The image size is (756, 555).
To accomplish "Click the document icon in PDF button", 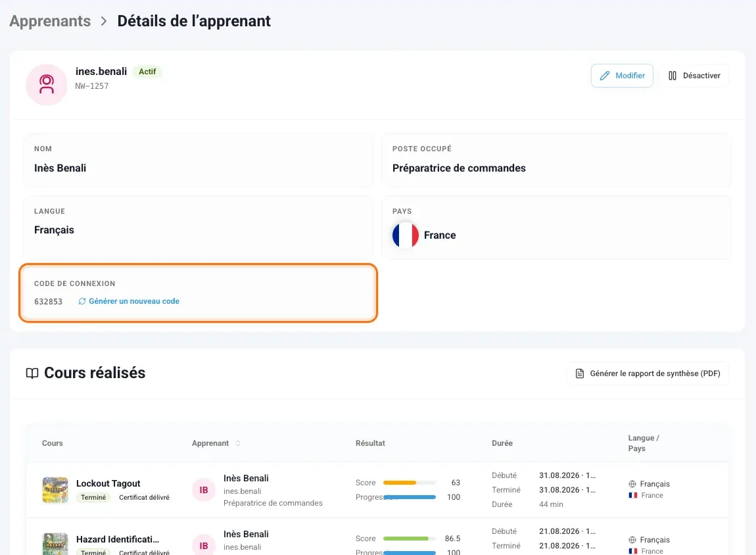I will tap(580, 374).
